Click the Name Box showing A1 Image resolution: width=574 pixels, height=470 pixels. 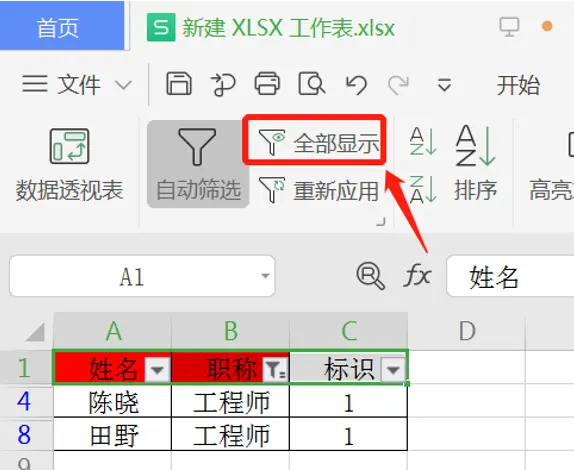coord(142,276)
